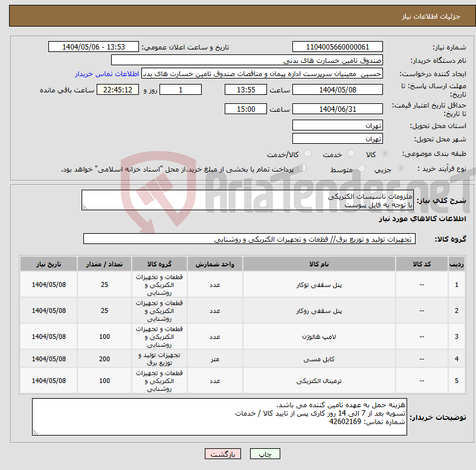Click the واحد شمارش column header
Screen dimensions: 476x470
pos(215,264)
